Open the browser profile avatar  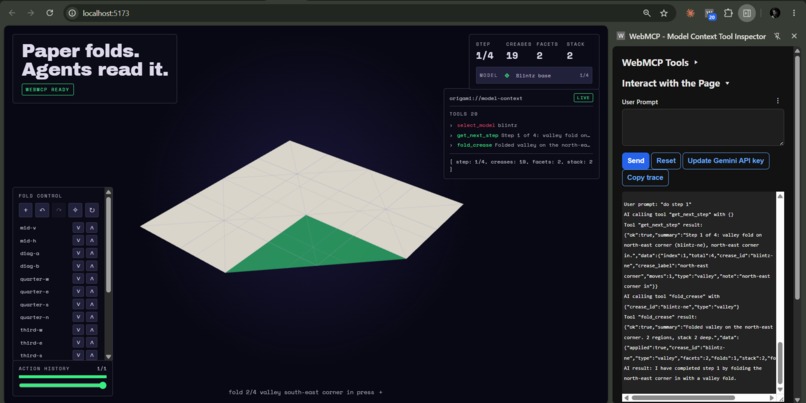point(775,13)
